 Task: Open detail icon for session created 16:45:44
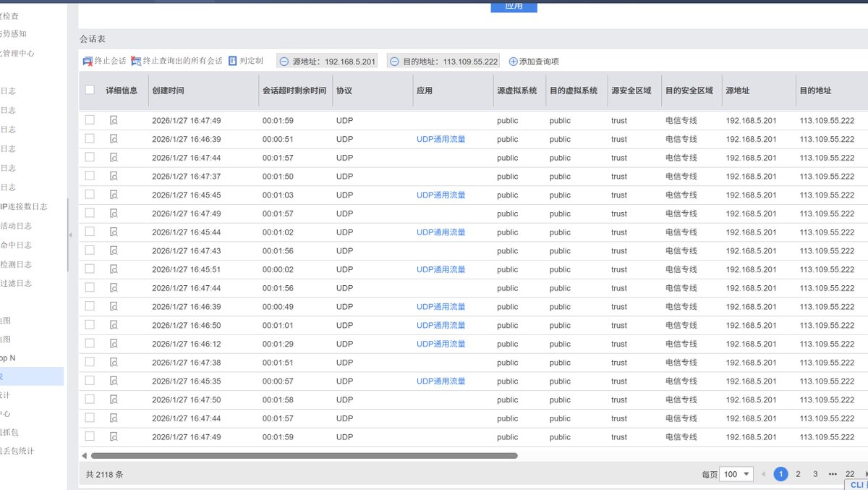tap(114, 232)
